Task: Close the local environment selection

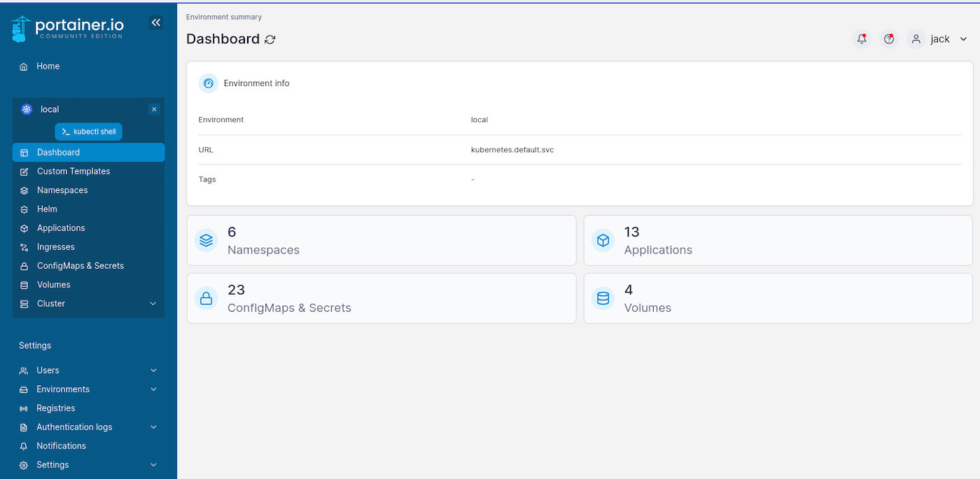Action: (x=153, y=109)
